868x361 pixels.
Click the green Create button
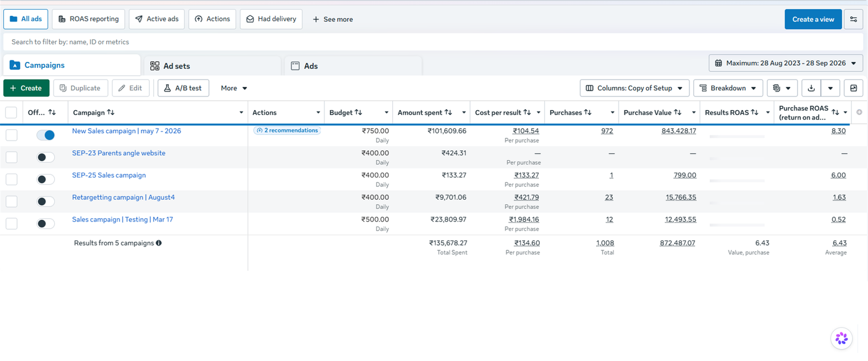pyautogui.click(x=26, y=88)
